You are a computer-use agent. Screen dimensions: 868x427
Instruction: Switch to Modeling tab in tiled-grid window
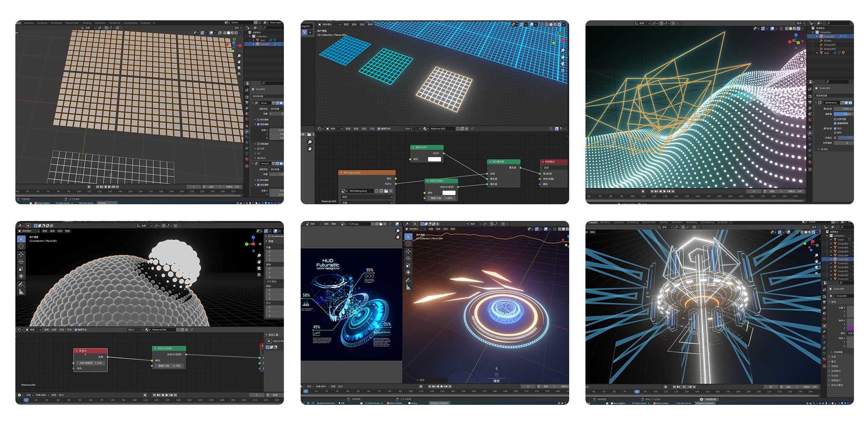[x=29, y=23]
